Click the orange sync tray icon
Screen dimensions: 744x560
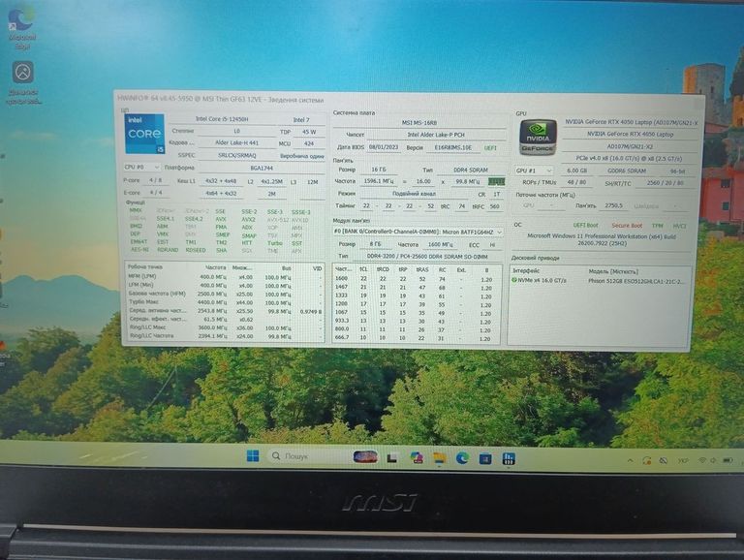[x=647, y=460]
